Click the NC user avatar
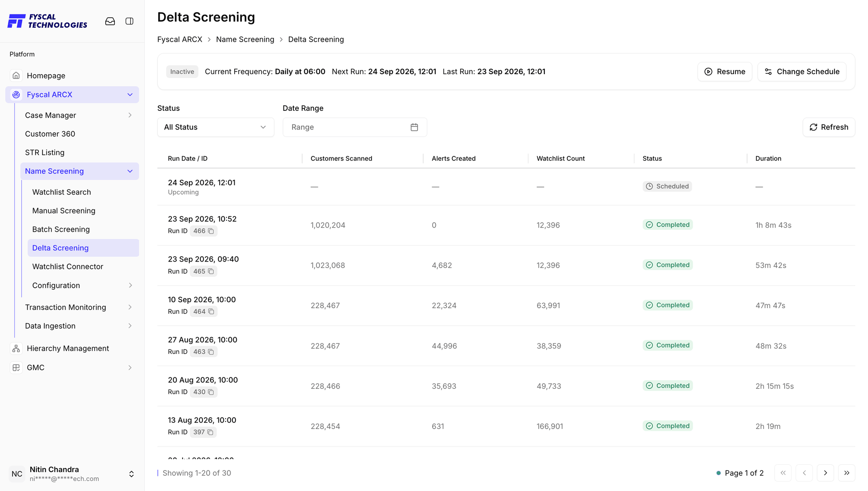The image size is (868, 491). [17, 474]
